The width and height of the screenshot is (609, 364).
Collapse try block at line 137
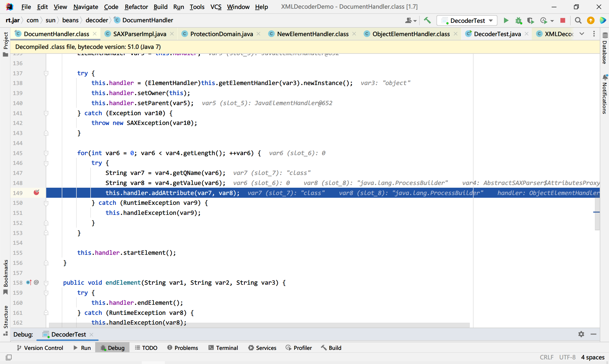[x=46, y=73]
